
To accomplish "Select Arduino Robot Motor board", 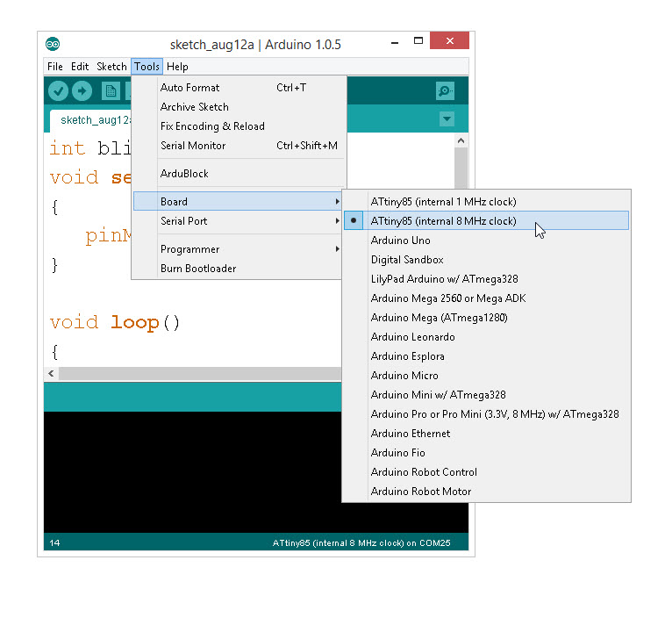I will click(x=486, y=491).
